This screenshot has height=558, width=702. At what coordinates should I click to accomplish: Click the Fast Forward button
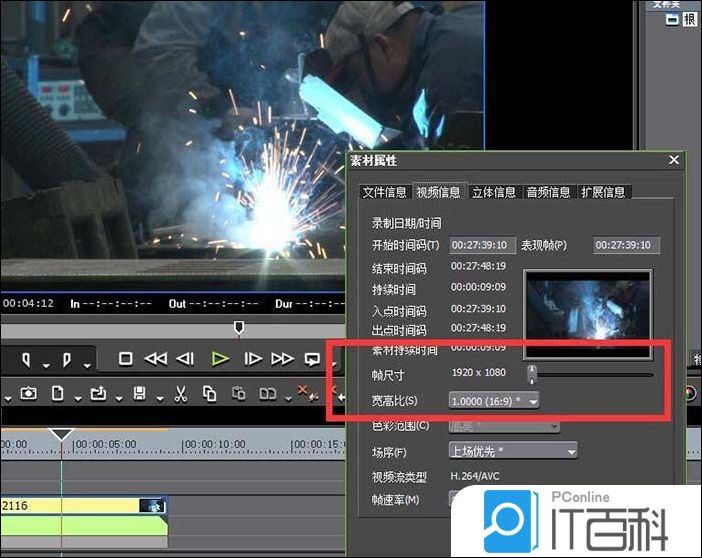(x=283, y=358)
